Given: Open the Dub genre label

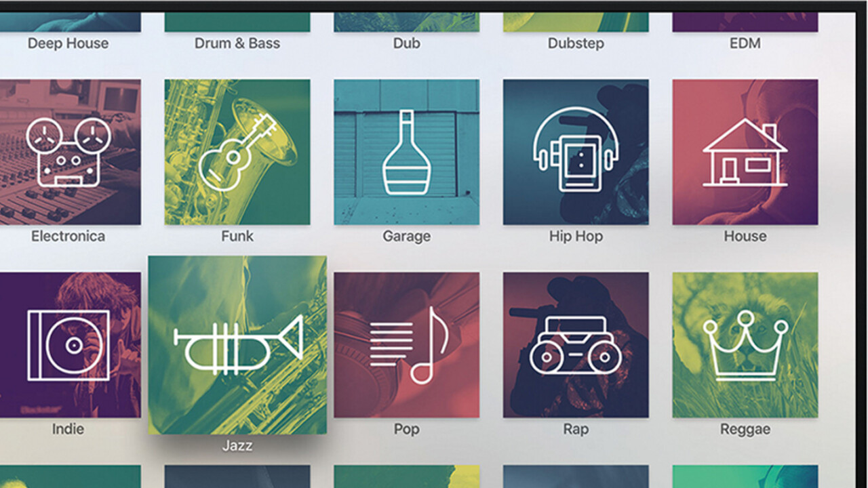Looking at the screenshot, I should point(406,43).
